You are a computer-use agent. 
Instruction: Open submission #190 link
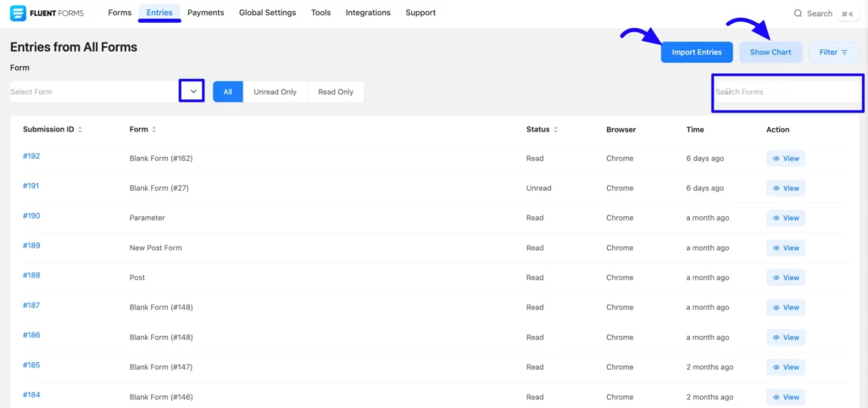(x=31, y=216)
